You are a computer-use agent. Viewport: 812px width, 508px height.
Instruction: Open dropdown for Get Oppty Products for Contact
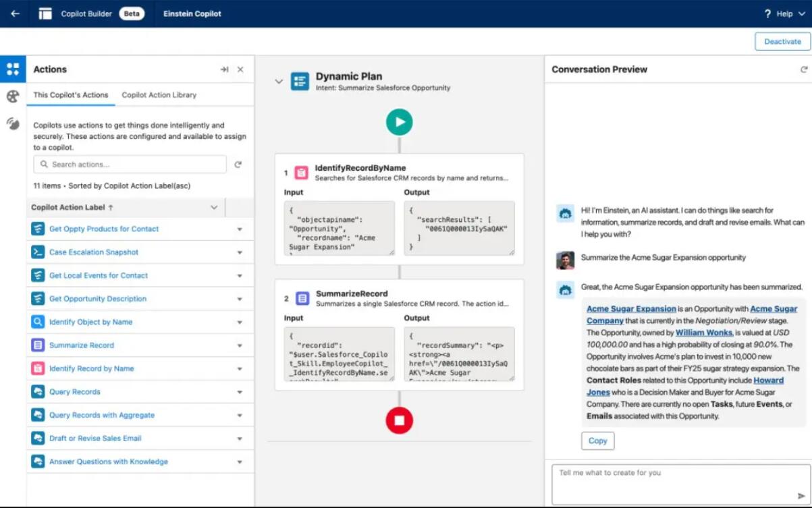tap(240, 229)
